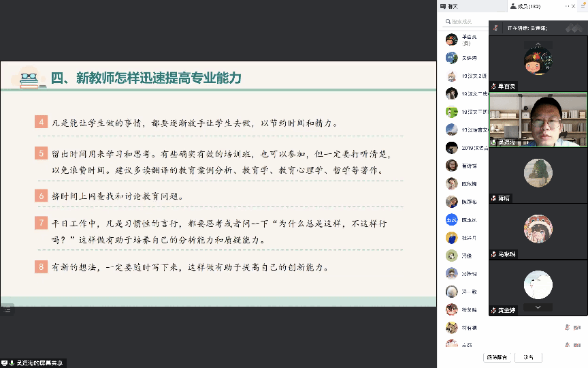Viewport: 588px width, 368px height.
Task: Toggle the list icon at slide's bottom-left
Action: click(7, 309)
